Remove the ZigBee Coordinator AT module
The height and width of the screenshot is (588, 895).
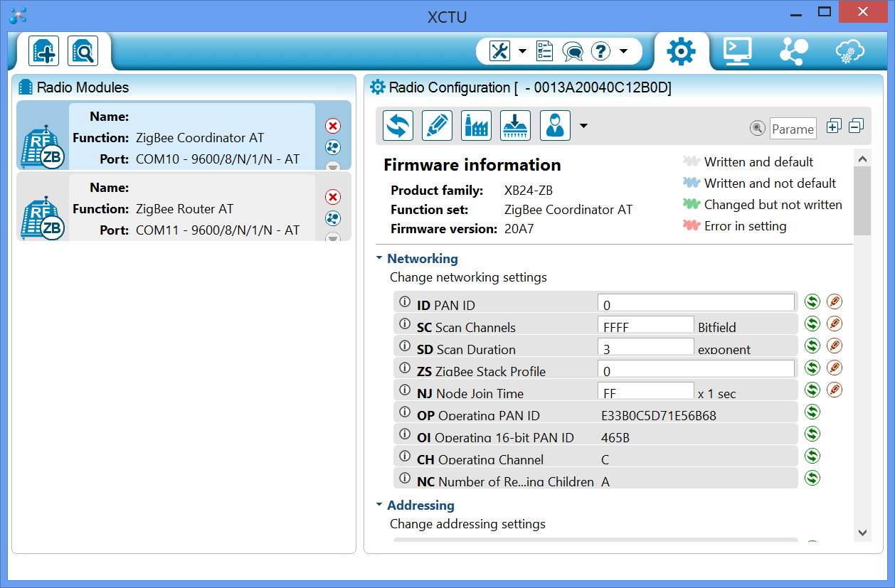click(333, 126)
